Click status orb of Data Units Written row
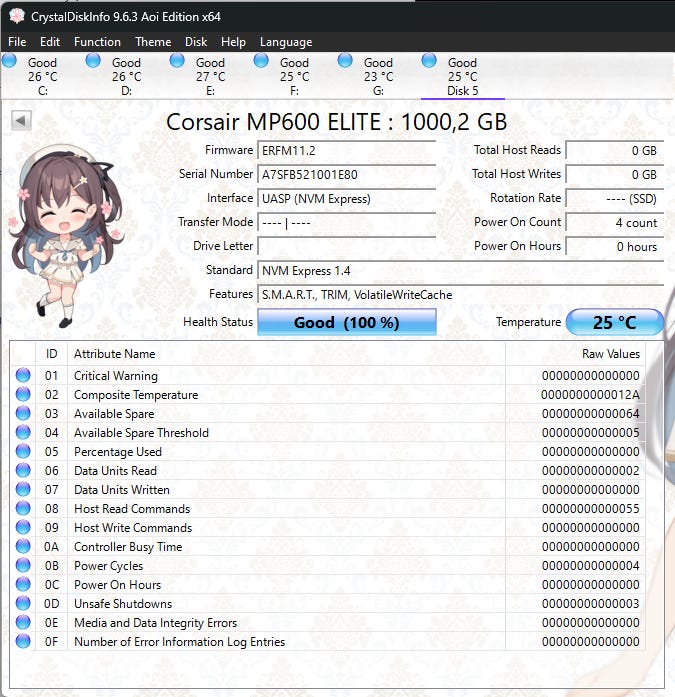675x697 pixels. coord(23,489)
